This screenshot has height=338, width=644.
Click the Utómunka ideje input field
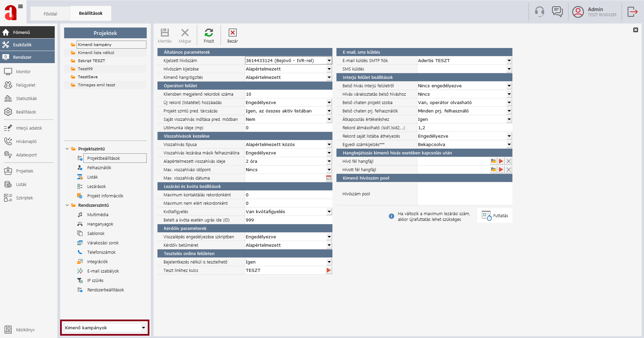pos(288,128)
